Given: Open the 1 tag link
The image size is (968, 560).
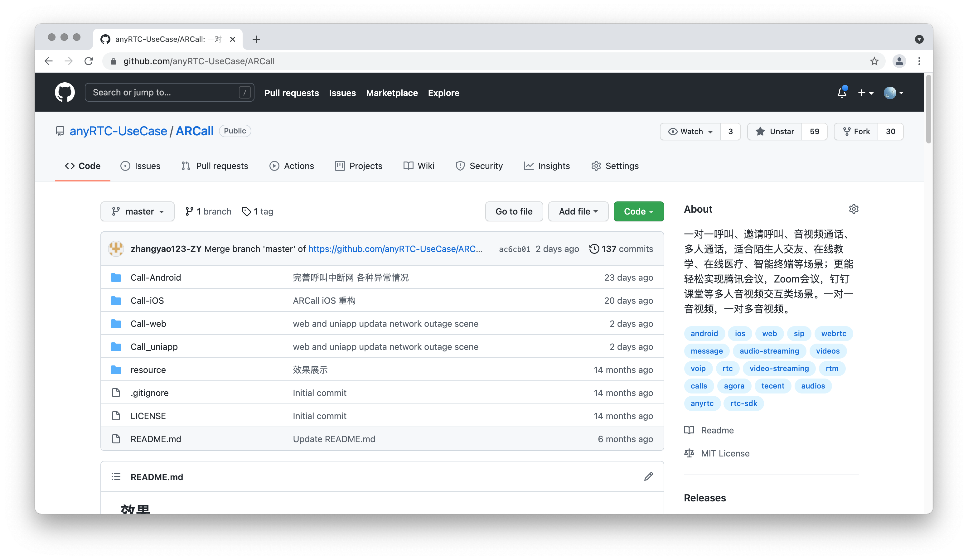Looking at the screenshot, I should click(x=257, y=211).
